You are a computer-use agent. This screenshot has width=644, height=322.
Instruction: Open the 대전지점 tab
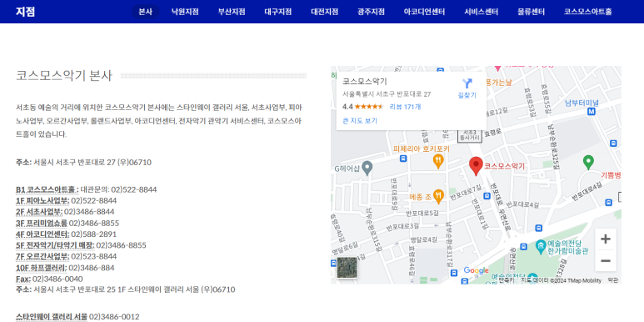click(324, 12)
